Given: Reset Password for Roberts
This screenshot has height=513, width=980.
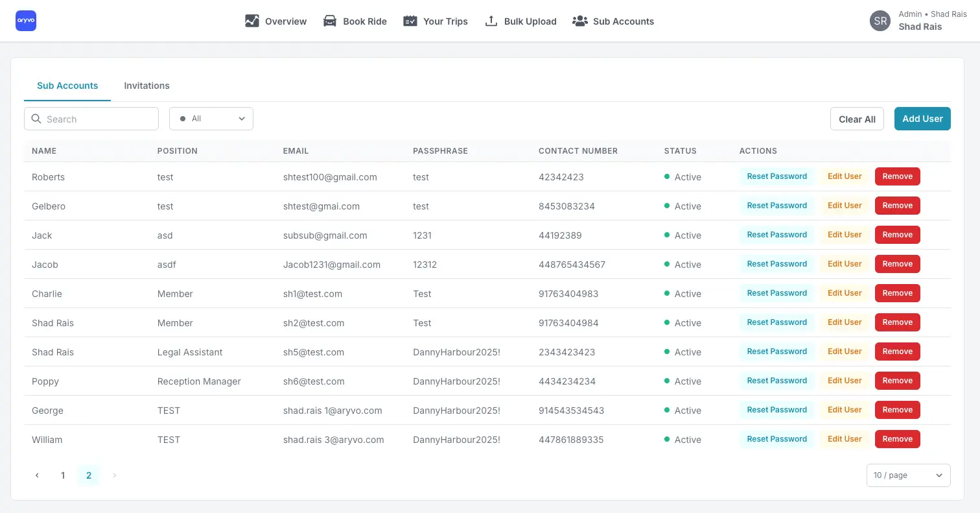Looking at the screenshot, I should (x=776, y=176).
